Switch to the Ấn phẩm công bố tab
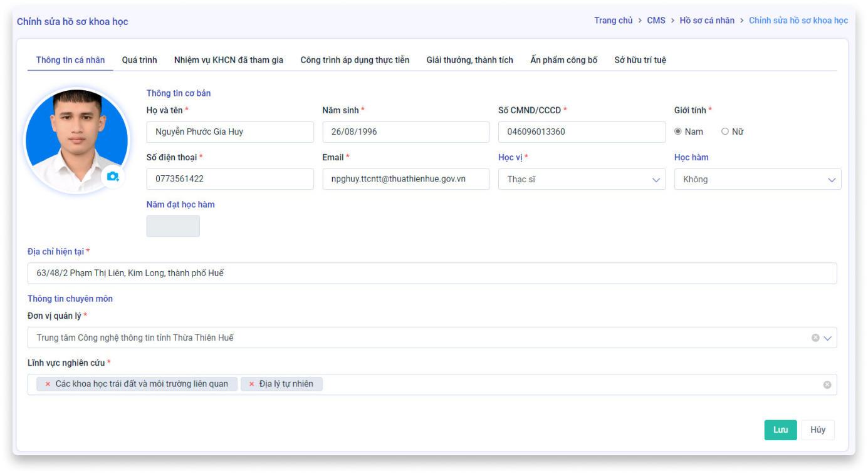868x474 pixels. [x=563, y=60]
